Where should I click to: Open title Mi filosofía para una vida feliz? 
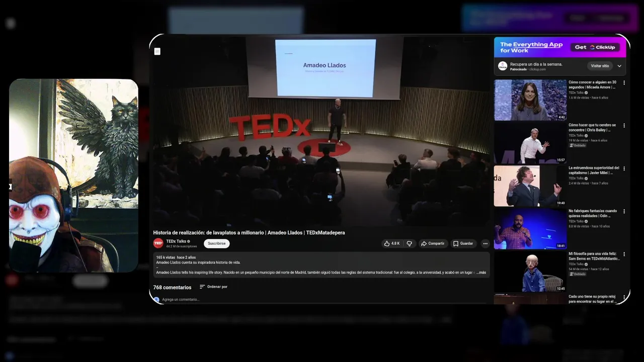coord(594,256)
